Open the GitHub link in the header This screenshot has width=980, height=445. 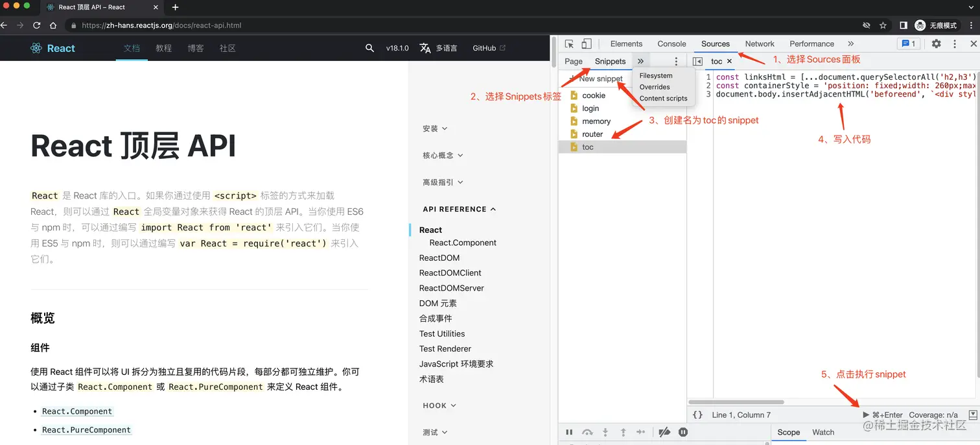(489, 48)
